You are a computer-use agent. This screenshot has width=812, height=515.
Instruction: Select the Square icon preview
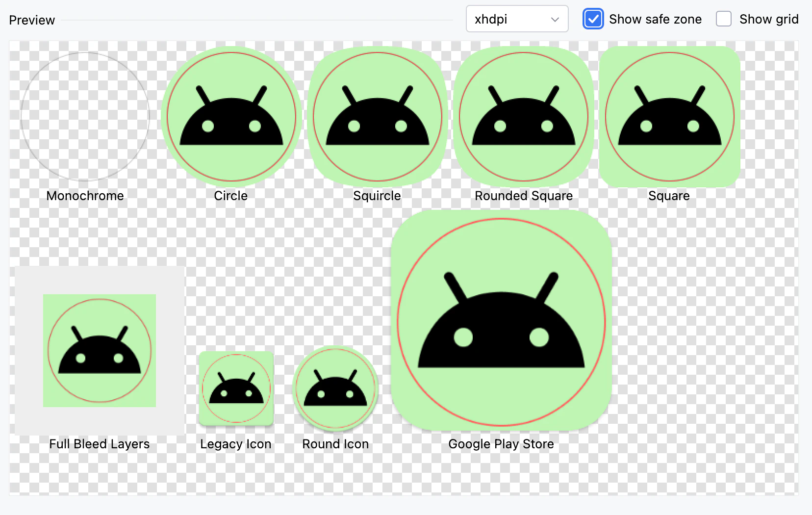(x=670, y=117)
